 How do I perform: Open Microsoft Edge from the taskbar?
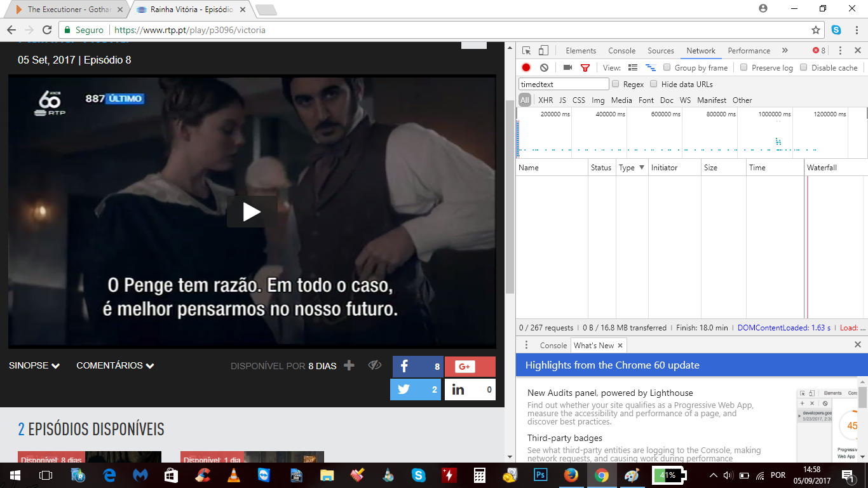(x=109, y=475)
